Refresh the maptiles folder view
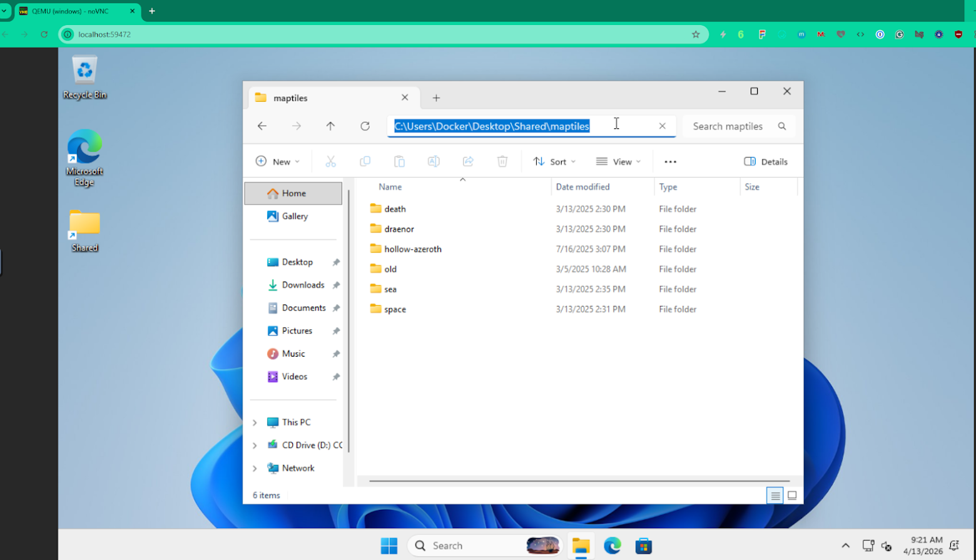Image resolution: width=976 pixels, height=560 pixels. [365, 126]
